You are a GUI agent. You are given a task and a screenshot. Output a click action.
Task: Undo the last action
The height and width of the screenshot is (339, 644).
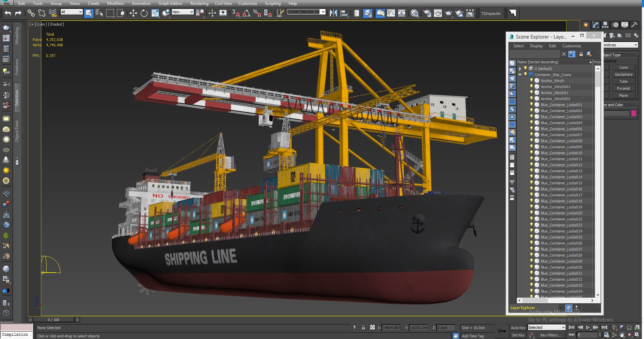8,13
